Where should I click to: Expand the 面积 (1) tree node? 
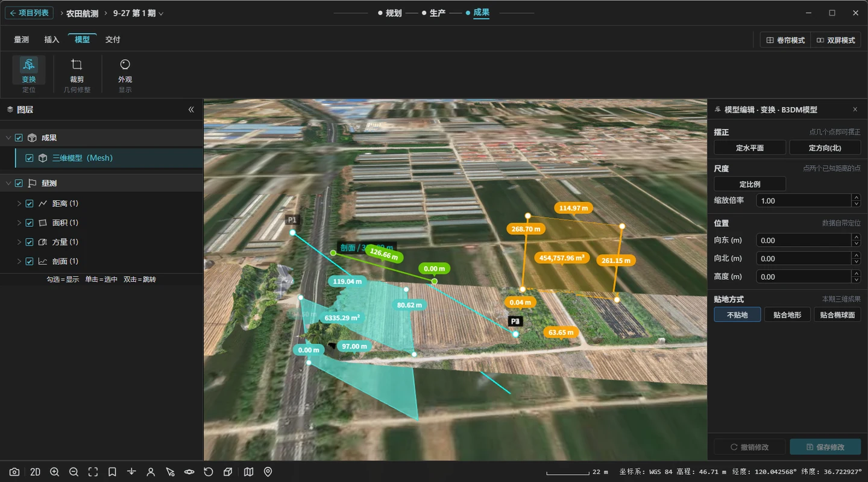click(19, 223)
